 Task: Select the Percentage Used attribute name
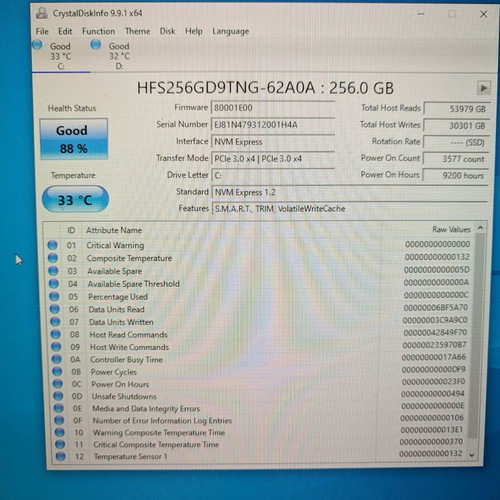pos(118,297)
